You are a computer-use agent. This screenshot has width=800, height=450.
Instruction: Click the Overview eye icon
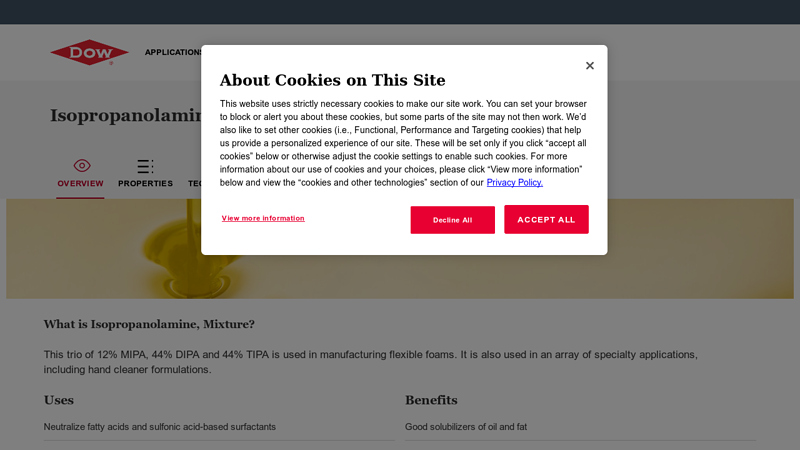tap(81, 165)
